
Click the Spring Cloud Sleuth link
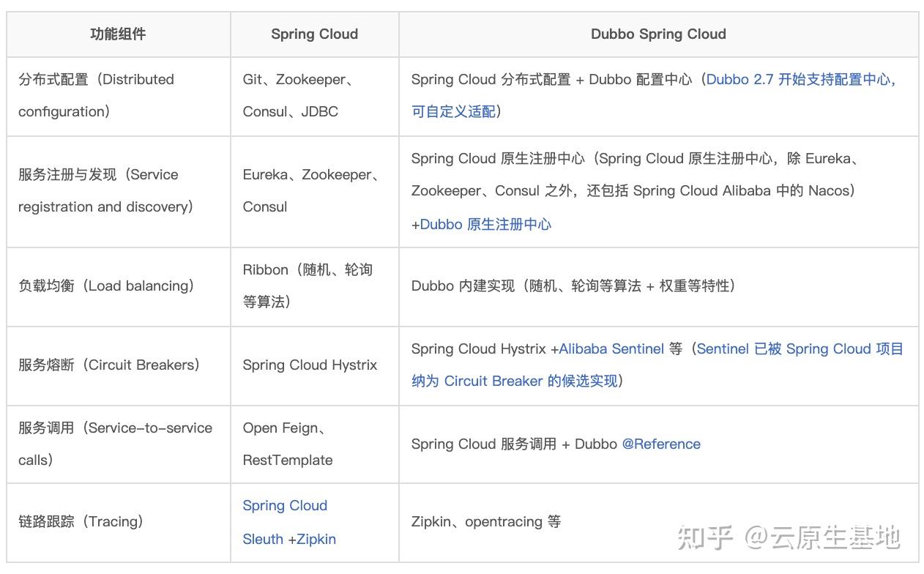pos(285,522)
